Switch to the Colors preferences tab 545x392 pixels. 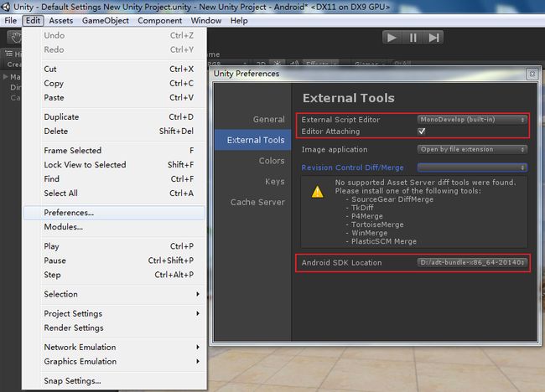pos(272,161)
